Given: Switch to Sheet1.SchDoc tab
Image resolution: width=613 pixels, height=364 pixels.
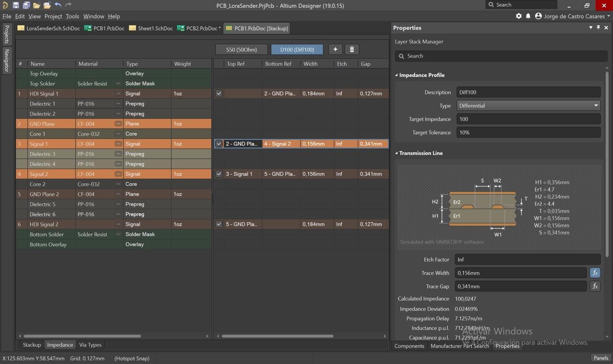Looking at the screenshot, I should click(x=151, y=28).
